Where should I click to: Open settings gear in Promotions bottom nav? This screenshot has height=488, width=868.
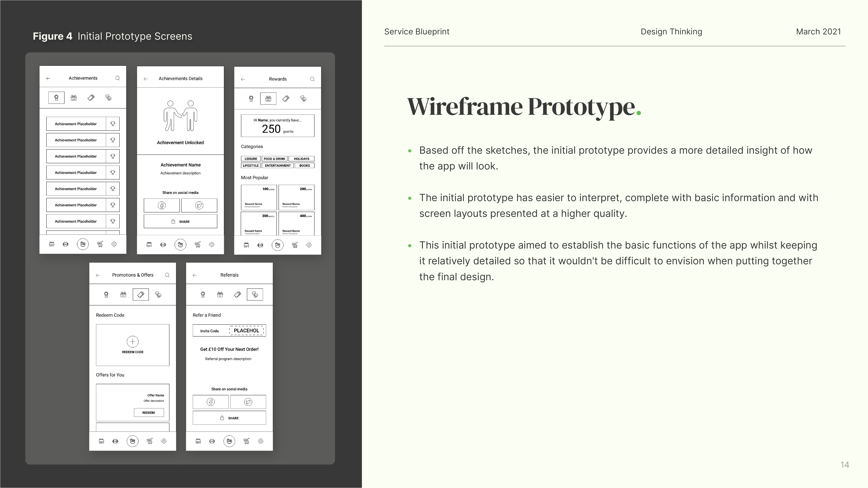click(164, 441)
